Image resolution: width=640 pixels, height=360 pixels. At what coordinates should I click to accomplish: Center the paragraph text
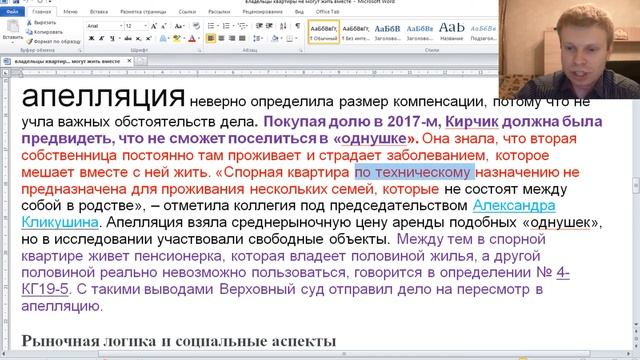[x=221, y=38]
